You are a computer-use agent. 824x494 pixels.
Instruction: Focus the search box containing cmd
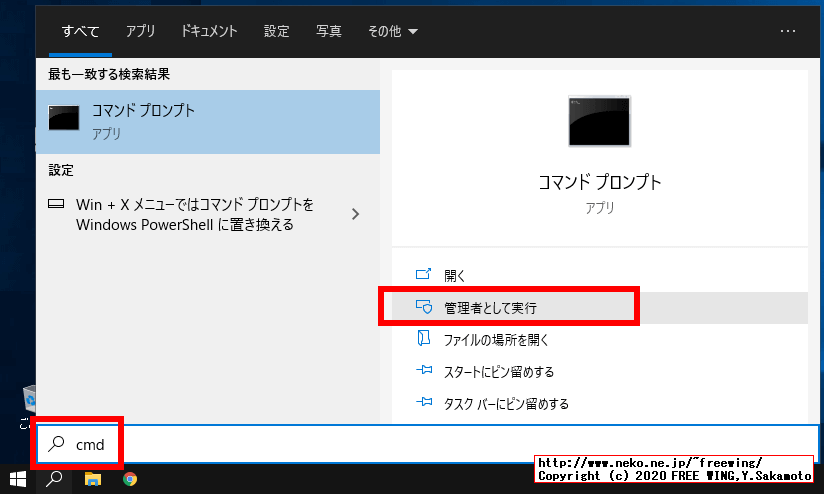point(428,445)
